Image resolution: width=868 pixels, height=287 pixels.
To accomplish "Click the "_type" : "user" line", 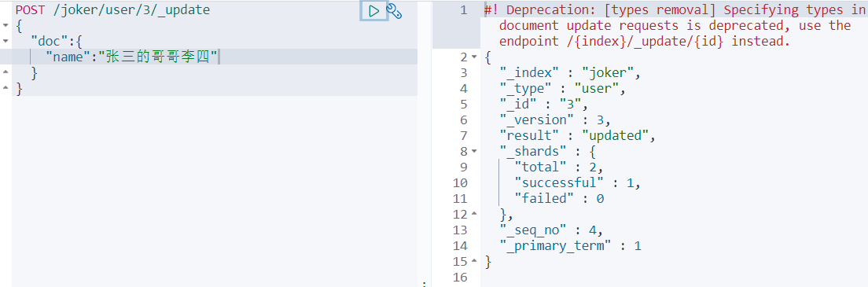I will point(562,88).
